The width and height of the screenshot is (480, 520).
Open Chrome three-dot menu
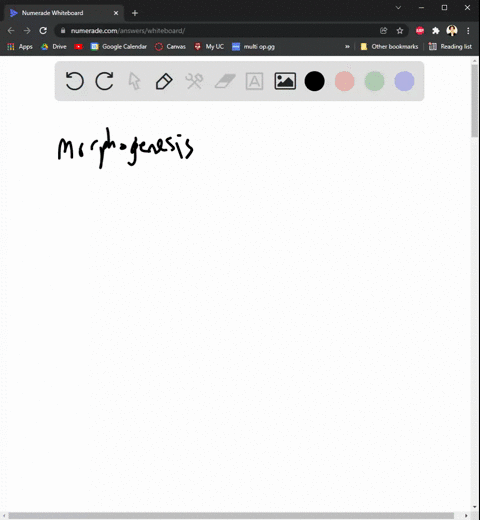pos(468,31)
